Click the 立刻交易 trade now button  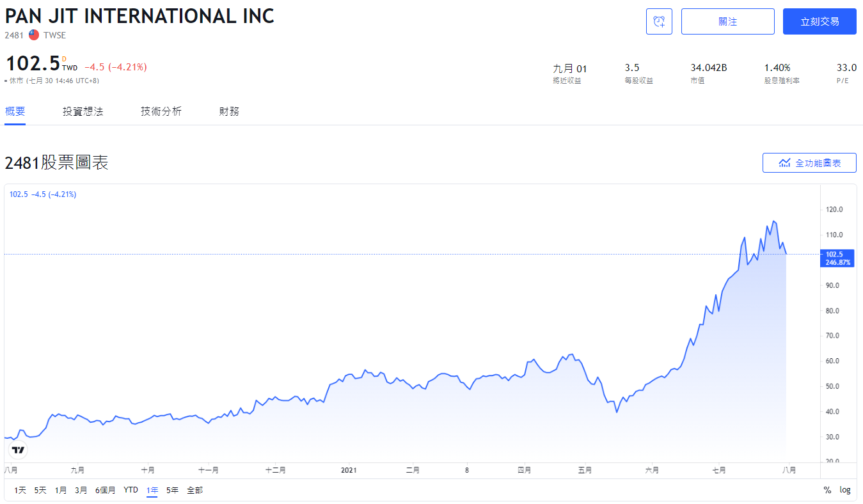click(x=819, y=21)
